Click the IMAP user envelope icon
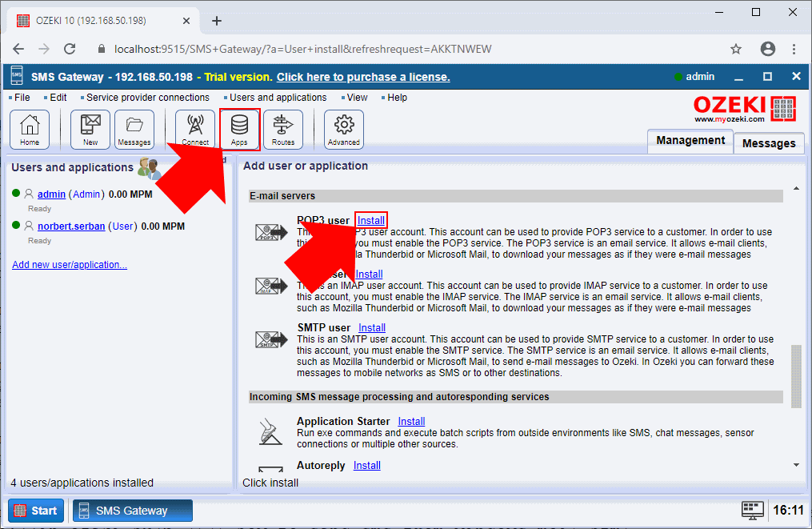Image resolution: width=812 pixels, height=529 pixels. pos(271,286)
